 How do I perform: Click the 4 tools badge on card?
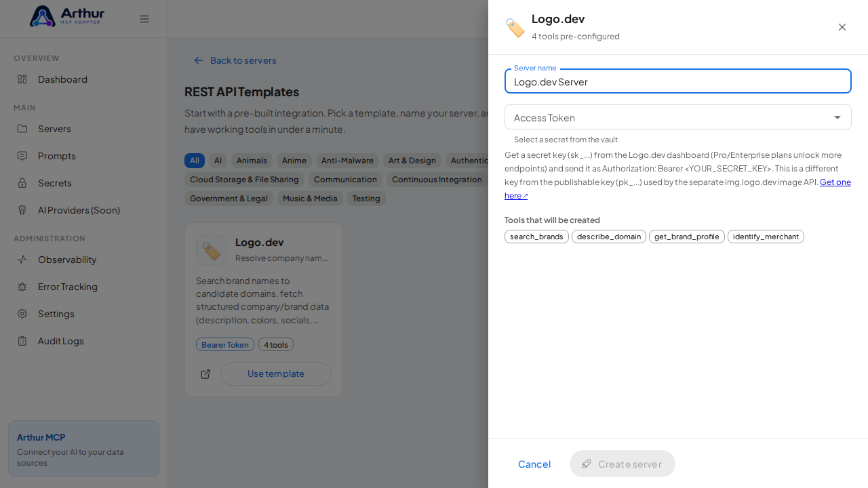pyautogui.click(x=276, y=344)
